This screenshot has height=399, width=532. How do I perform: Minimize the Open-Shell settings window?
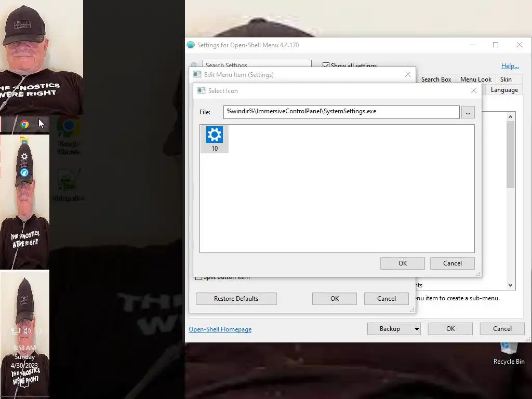click(472, 45)
